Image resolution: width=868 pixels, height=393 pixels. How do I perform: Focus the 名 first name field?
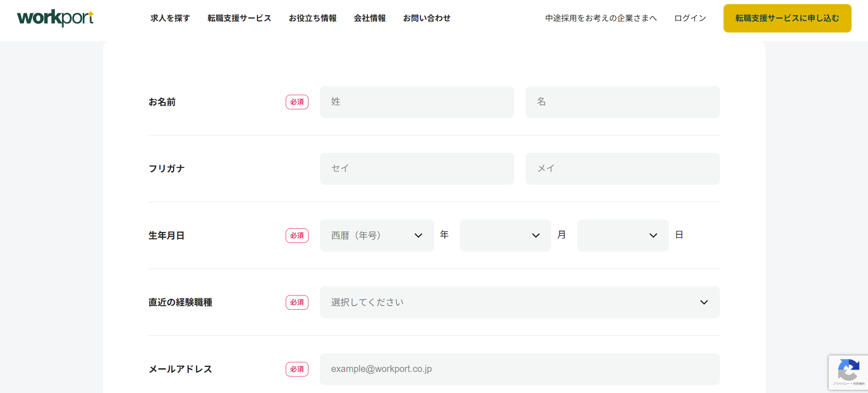point(623,102)
